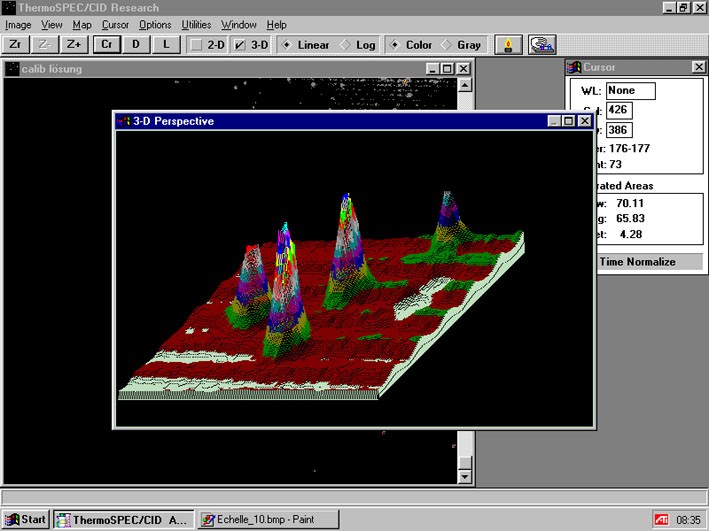Maximize the 3-D Perspective window
The image size is (709, 531).
[569, 121]
